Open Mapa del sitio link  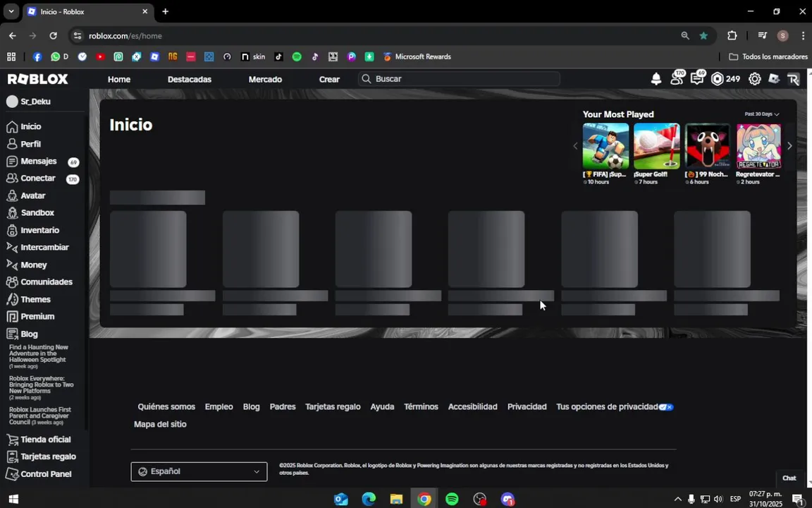tap(160, 424)
